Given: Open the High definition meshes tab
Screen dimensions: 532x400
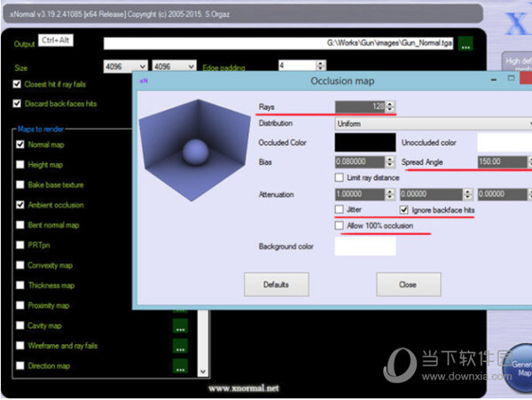Looking at the screenshot, I should (517, 61).
